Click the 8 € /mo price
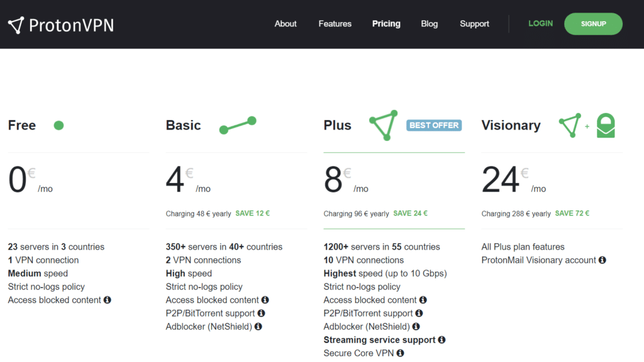The image size is (644, 362). (346, 180)
